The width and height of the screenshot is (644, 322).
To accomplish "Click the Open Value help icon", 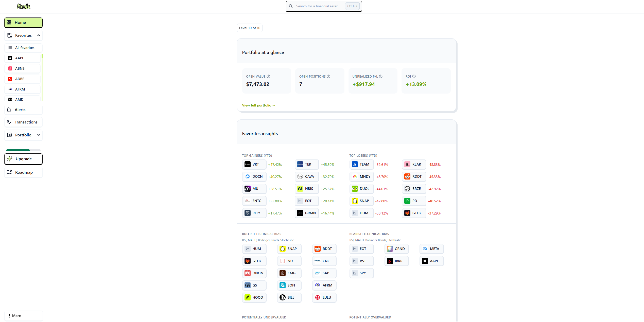I will click(x=268, y=76).
